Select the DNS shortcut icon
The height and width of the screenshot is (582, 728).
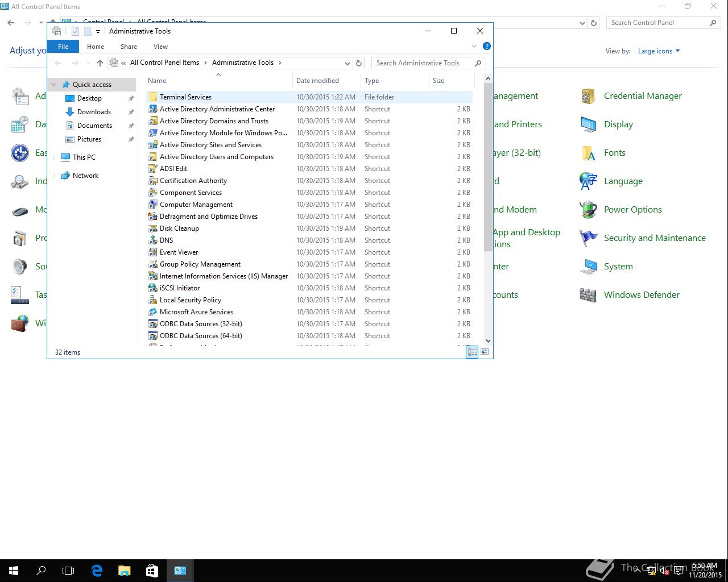[x=152, y=240]
